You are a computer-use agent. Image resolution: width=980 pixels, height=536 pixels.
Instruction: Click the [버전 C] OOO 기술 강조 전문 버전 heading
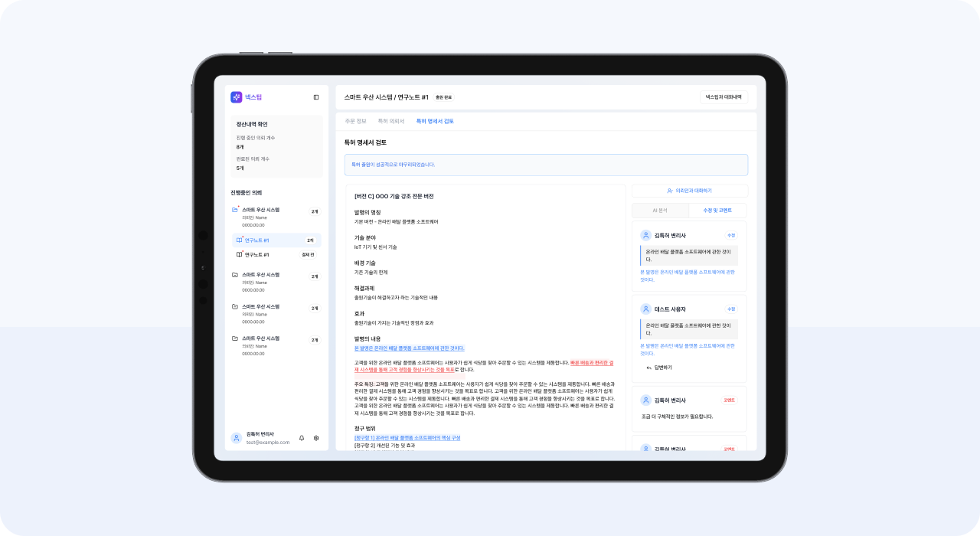[x=394, y=196]
